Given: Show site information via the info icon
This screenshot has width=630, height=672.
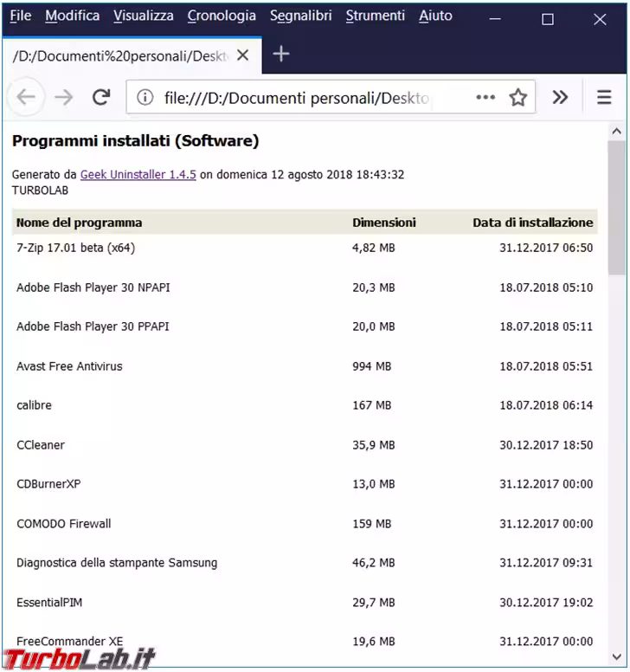Looking at the screenshot, I should pos(145,98).
